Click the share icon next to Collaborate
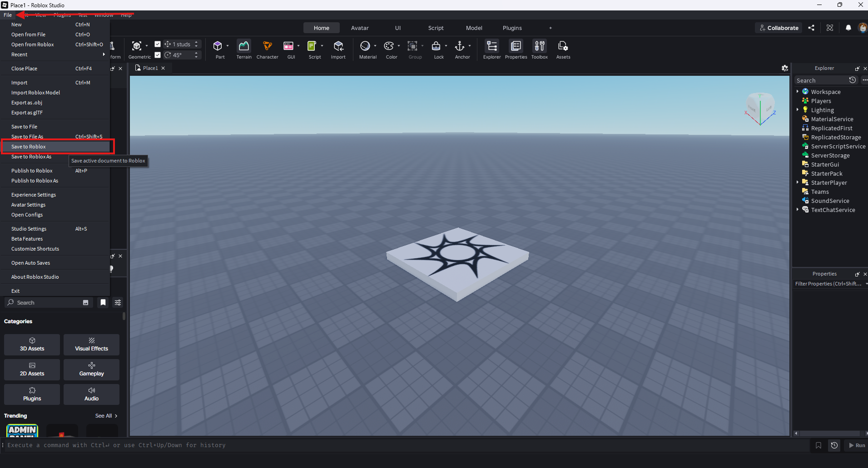The image size is (868, 468). tap(811, 28)
